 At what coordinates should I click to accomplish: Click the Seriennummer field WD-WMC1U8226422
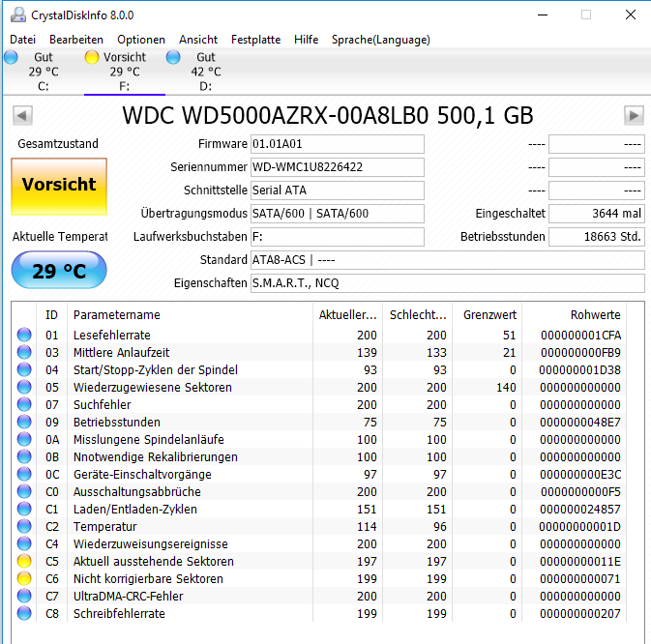click(338, 167)
